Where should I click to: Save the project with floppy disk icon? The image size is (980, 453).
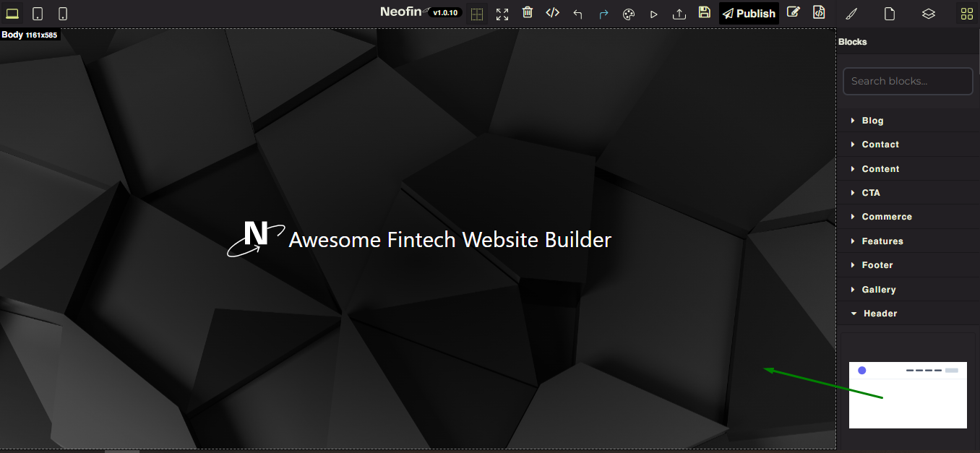tap(705, 12)
